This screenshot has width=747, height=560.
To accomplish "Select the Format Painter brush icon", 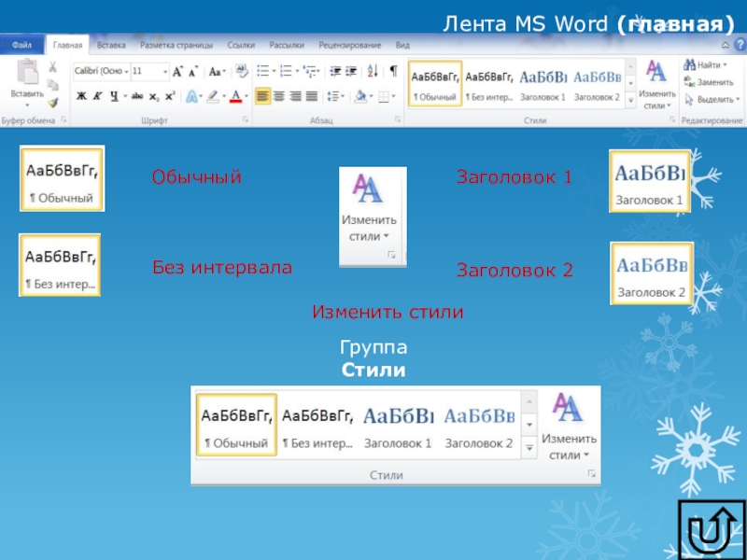I will click(x=53, y=103).
